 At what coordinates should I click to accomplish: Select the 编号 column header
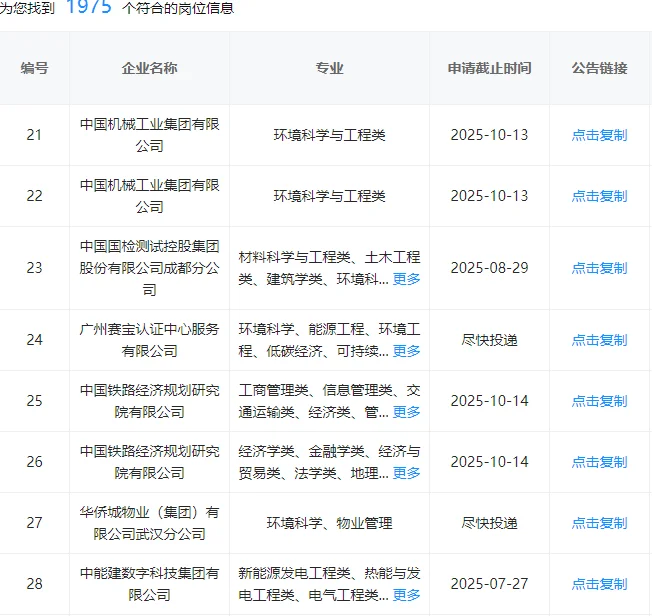point(35,68)
